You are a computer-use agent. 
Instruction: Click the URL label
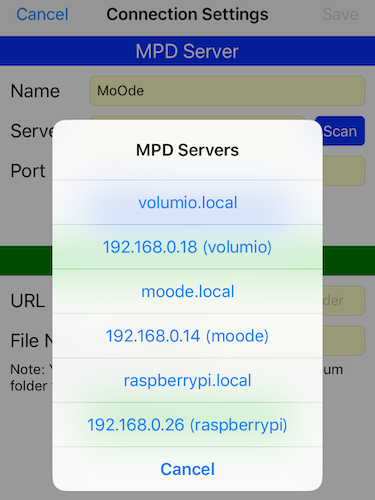pos(28,301)
